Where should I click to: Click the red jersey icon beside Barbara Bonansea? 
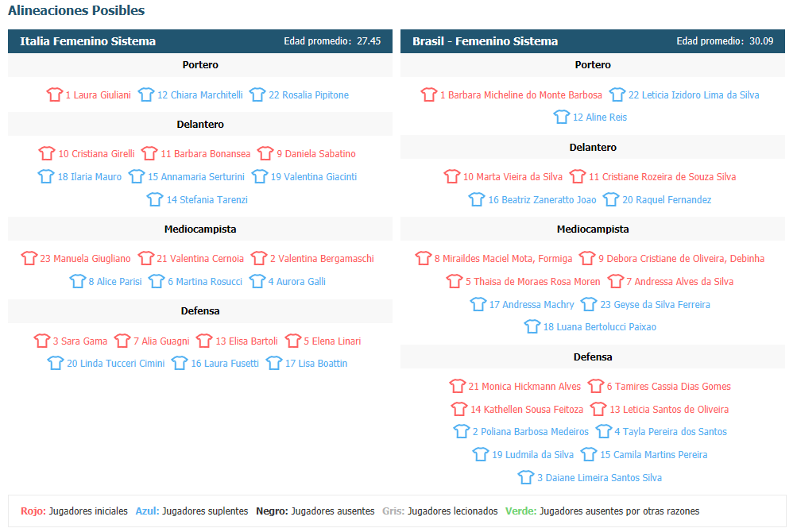tap(149, 153)
